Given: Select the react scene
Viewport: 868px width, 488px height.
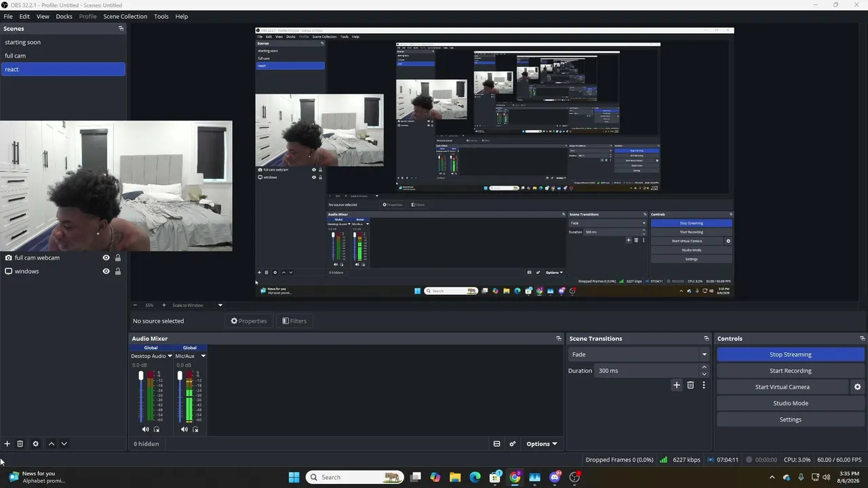Looking at the screenshot, I should pyautogui.click(x=63, y=69).
